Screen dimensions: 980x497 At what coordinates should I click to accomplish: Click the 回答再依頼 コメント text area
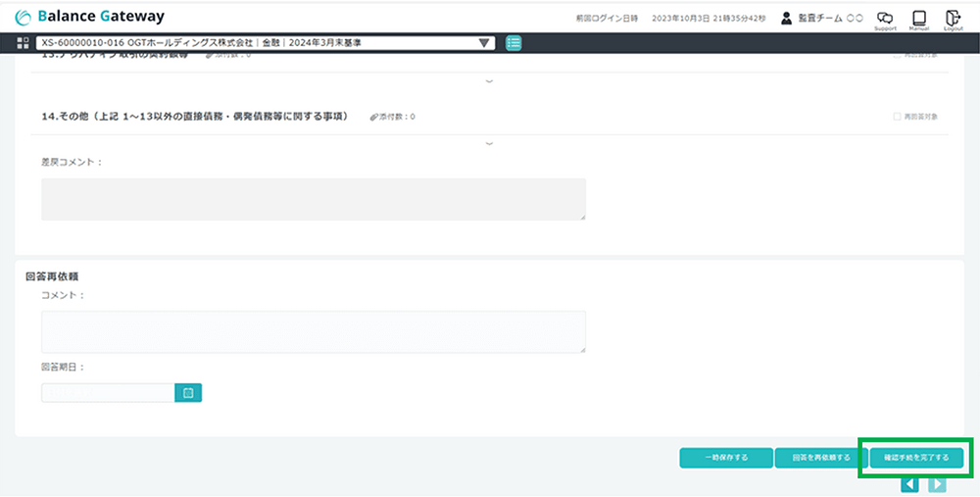pyautogui.click(x=314, y=331)
